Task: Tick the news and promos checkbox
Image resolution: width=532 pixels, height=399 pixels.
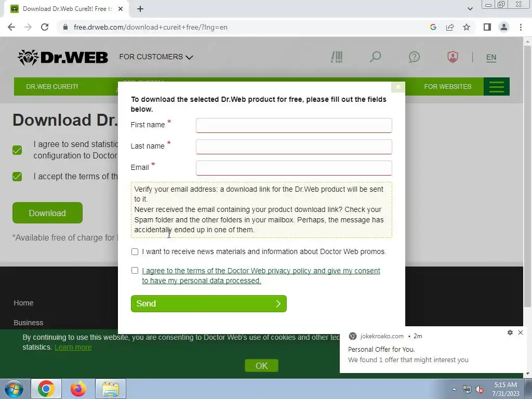Action: [x=135, y=252]
